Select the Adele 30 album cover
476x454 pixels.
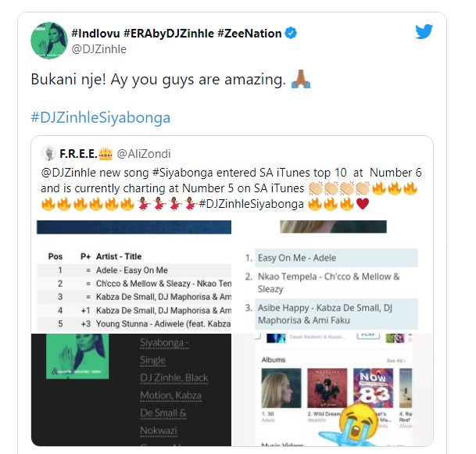pos(281,388)
